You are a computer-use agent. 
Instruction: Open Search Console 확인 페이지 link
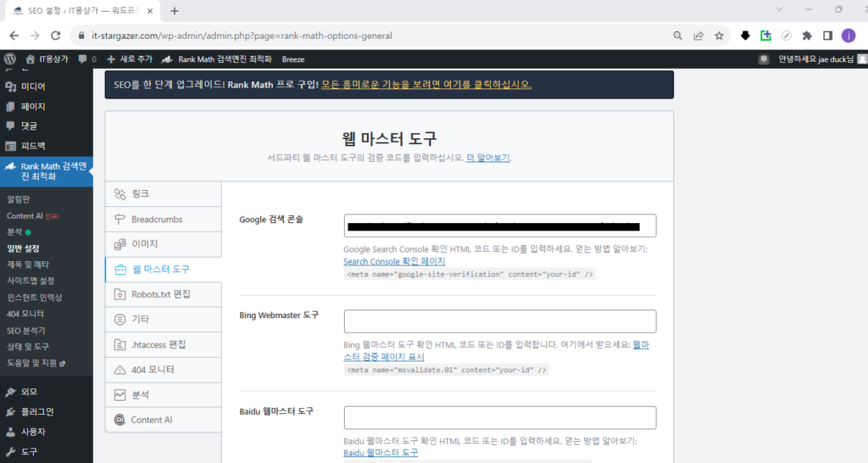point(394,261)
